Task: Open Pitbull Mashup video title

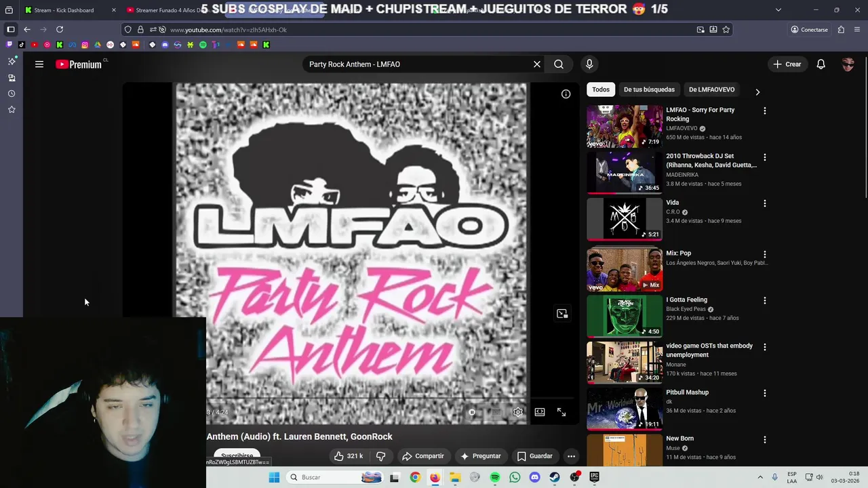Action: coord(687,392)
